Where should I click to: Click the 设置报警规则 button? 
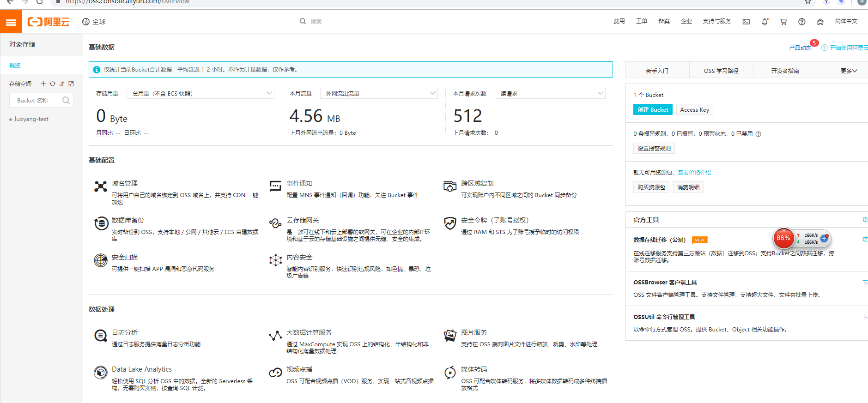[654, 148]
